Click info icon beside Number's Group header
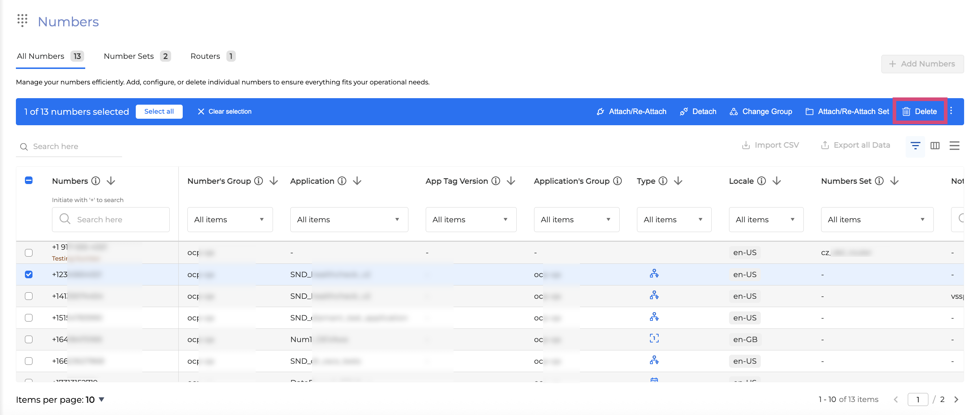980x415 pixels. click(x=259, y=181)
